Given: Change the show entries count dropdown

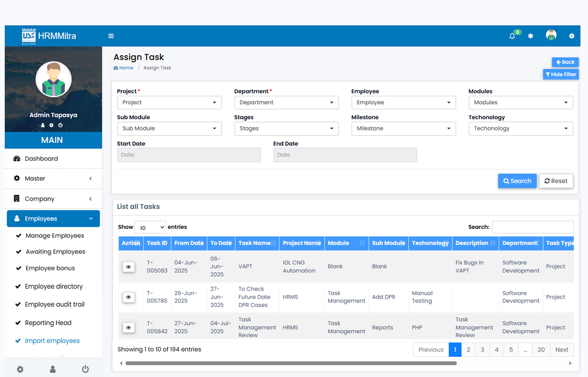Looking at the screenshot, I should pyautogui.click(x=150, y=227).
